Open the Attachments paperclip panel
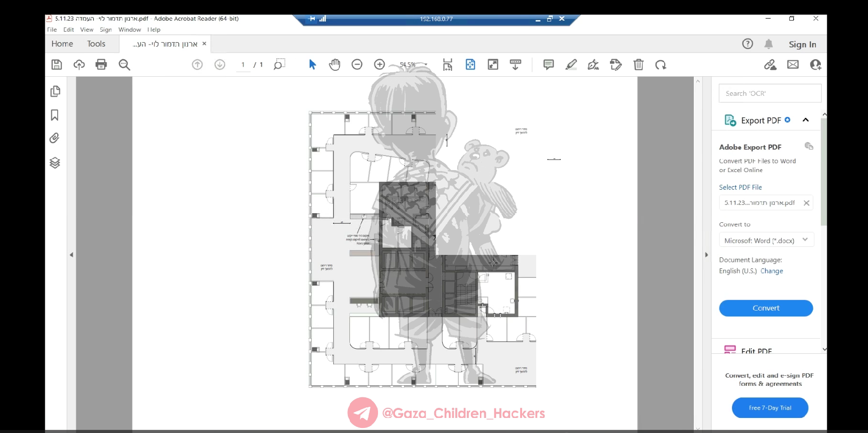The height and width of the screenshot is (433, 868). pos(55,138)
